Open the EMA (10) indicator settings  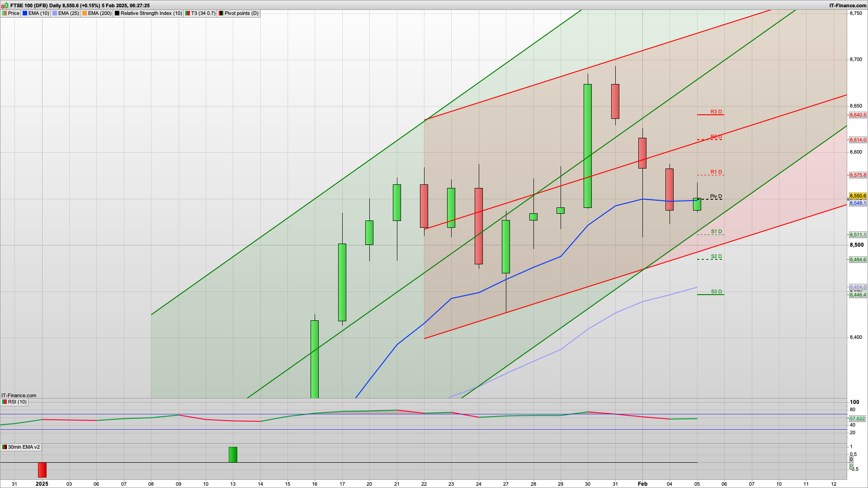coord(36,14)
